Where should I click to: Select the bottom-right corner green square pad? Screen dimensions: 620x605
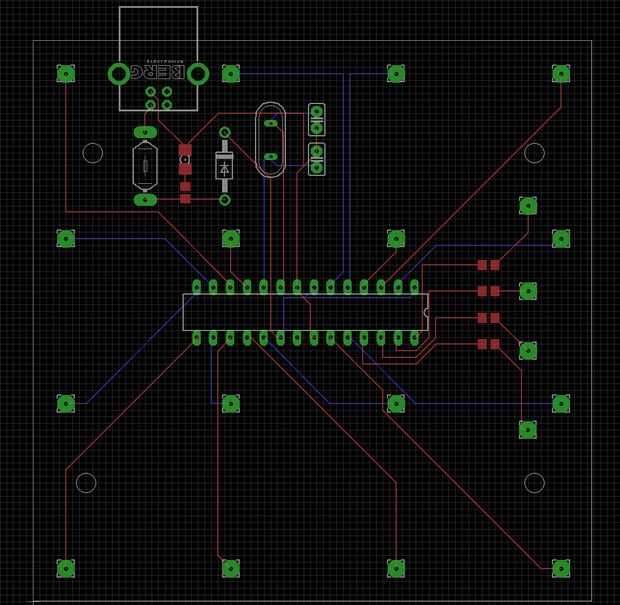(561, 569)
